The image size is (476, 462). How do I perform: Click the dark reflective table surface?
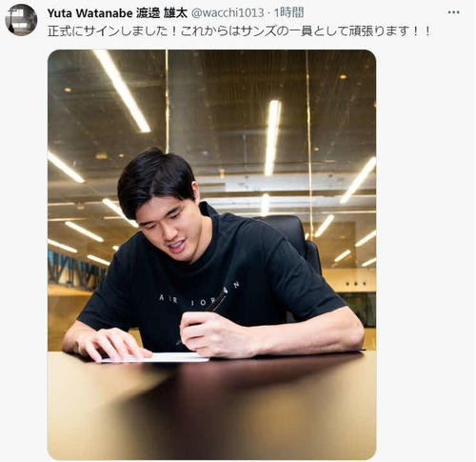click(x=211, y=407)
